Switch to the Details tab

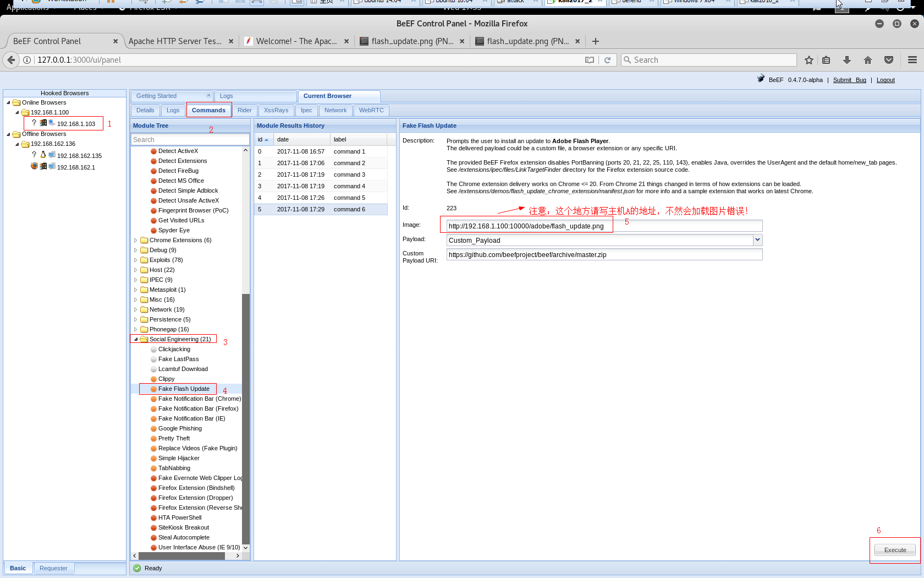pyautogui.click(x=145, y=111)
